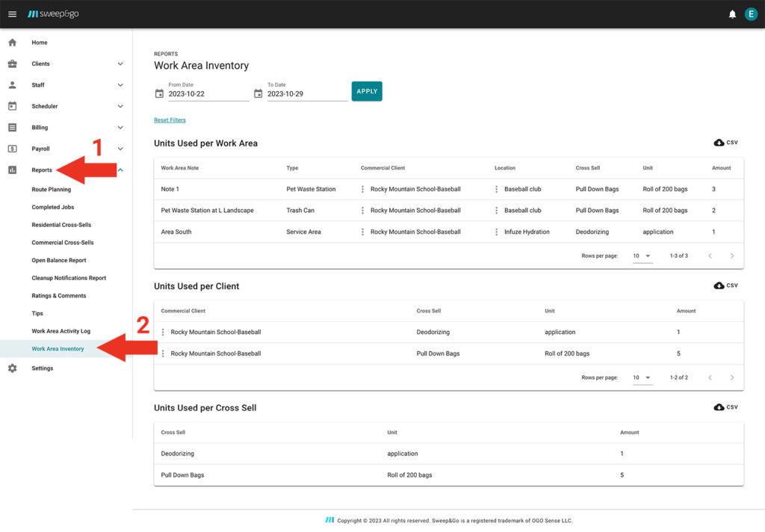
Task: Open Route Planning report
Action: click(52, 190)
